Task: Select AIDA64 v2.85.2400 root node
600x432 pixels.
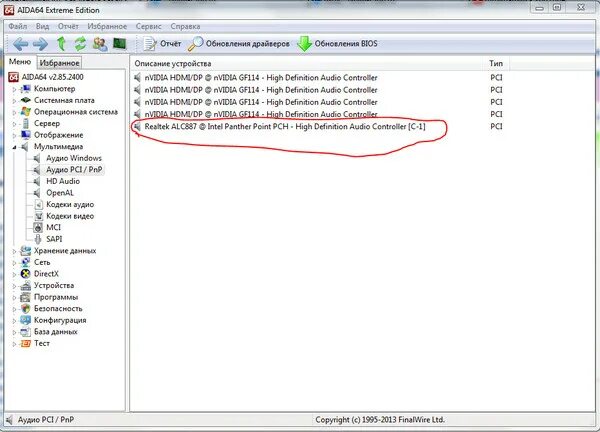Action: [x=52, y=77]
